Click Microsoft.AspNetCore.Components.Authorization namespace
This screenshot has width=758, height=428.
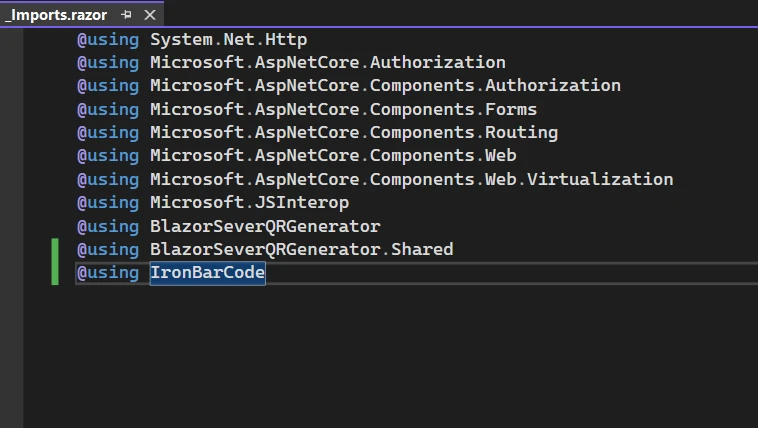click(385, 86)
